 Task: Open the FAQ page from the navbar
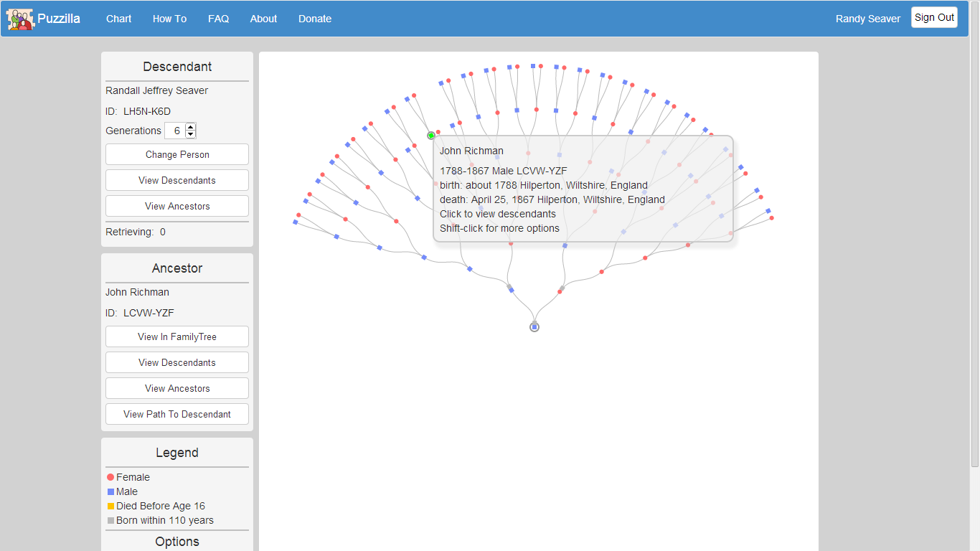(218, 19)
